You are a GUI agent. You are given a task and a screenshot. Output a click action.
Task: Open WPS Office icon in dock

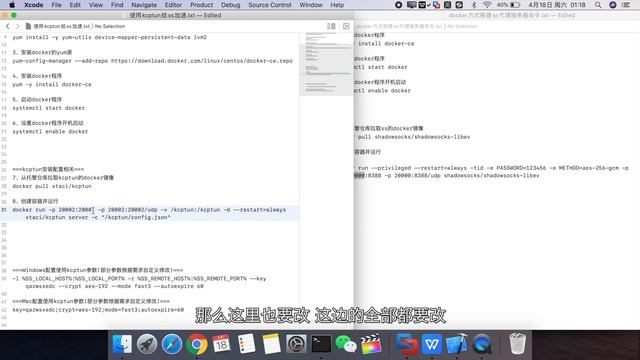(x=432, y=344)
